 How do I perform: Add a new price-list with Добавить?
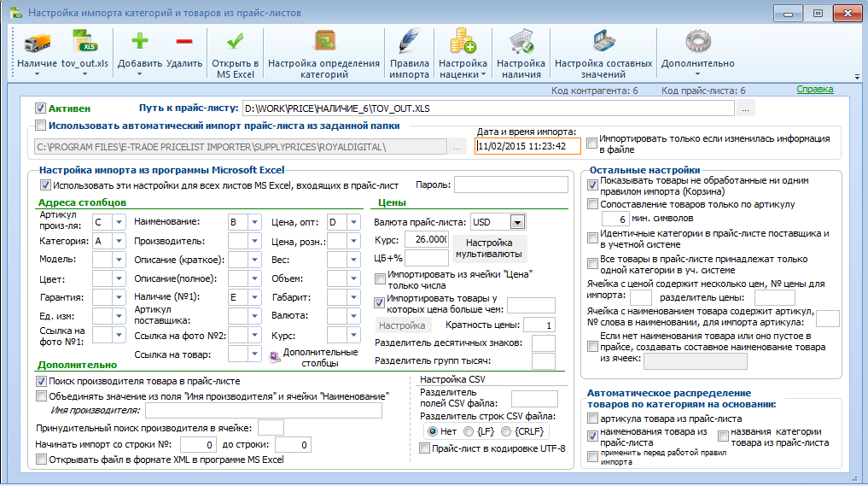click(139, 42)
